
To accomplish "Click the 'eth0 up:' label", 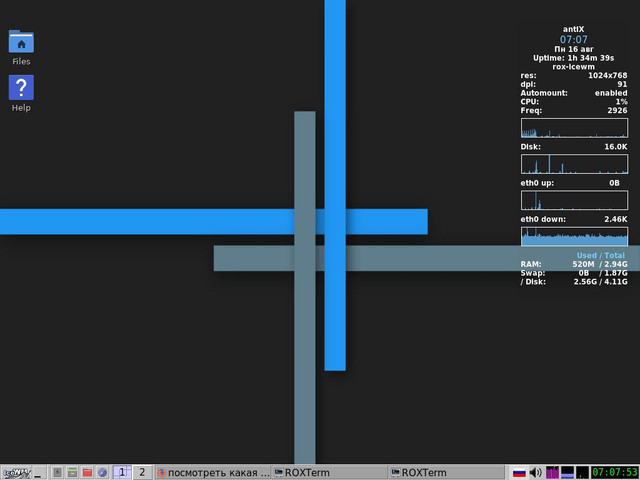I will [x=537, y=183].
